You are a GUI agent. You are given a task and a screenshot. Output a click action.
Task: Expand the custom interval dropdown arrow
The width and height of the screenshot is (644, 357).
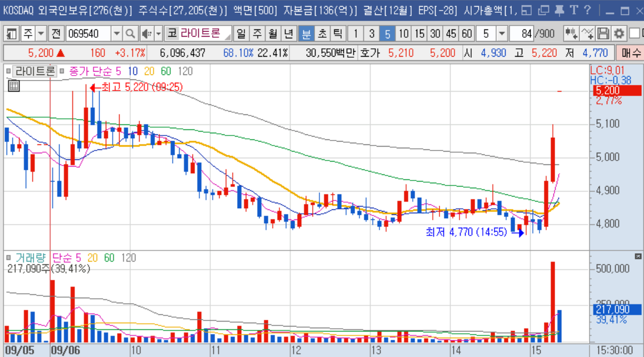point(502,34)
